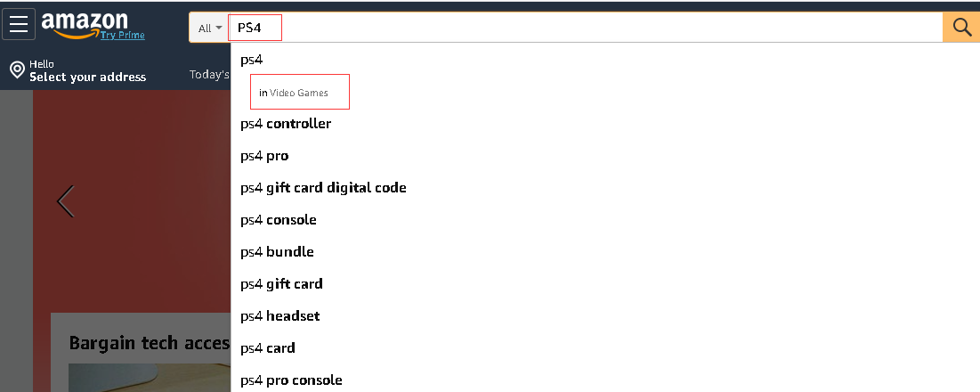Open the All departments dropdown
Screen dimensions: 980x392
click(x=209, y=28)
